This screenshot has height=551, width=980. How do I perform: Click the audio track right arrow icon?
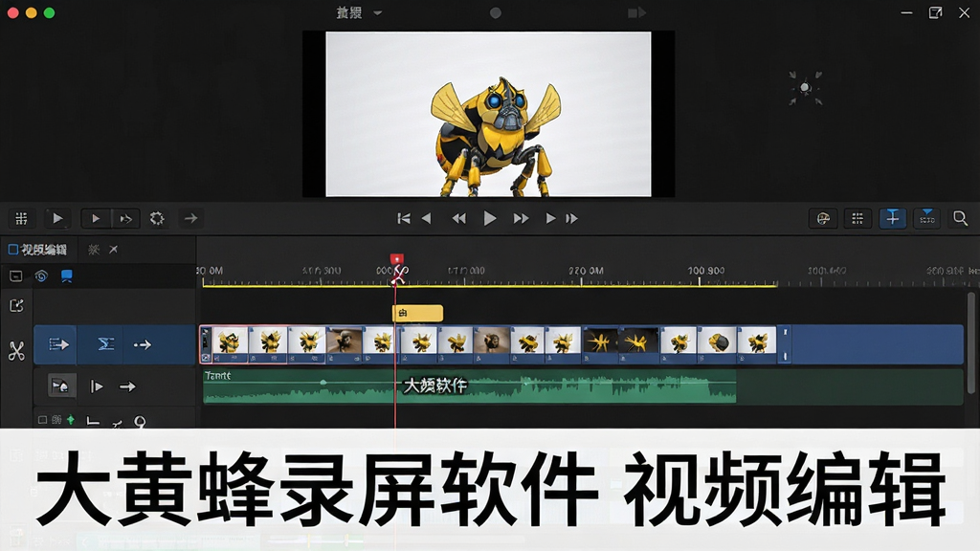coord(127,386)
